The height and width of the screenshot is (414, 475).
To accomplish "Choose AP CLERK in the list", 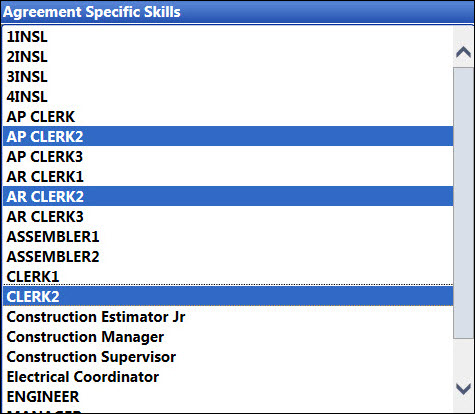I will click(x=228, y=117).
